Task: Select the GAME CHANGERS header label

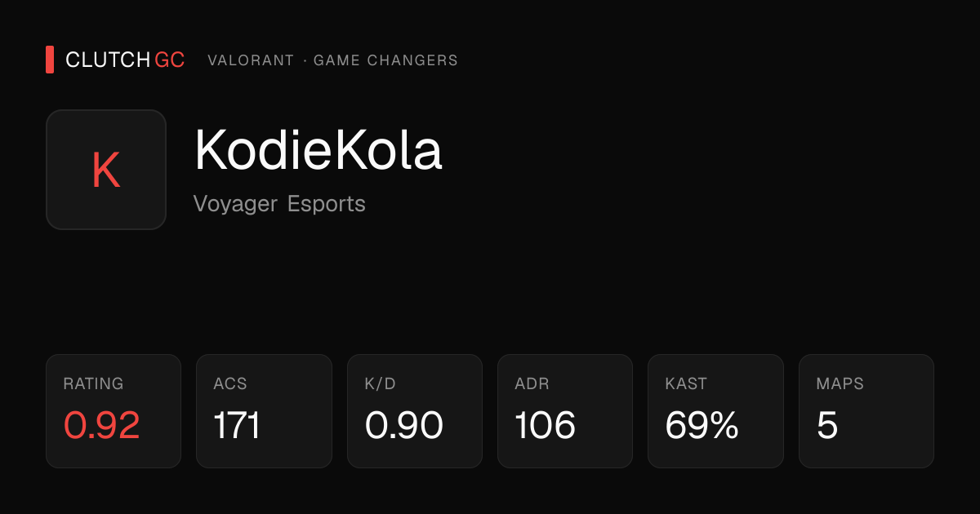Action: 385,60
